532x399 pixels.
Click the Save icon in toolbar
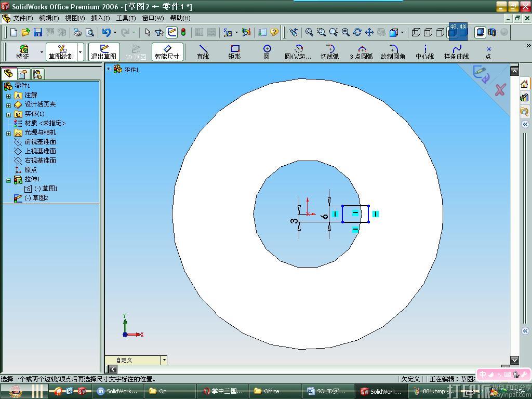point(38,32)
